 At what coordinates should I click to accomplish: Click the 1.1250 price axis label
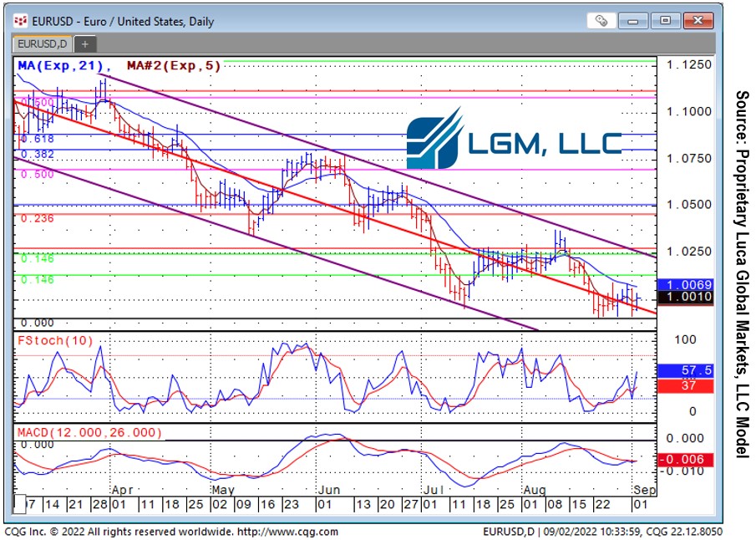(689, 64)
